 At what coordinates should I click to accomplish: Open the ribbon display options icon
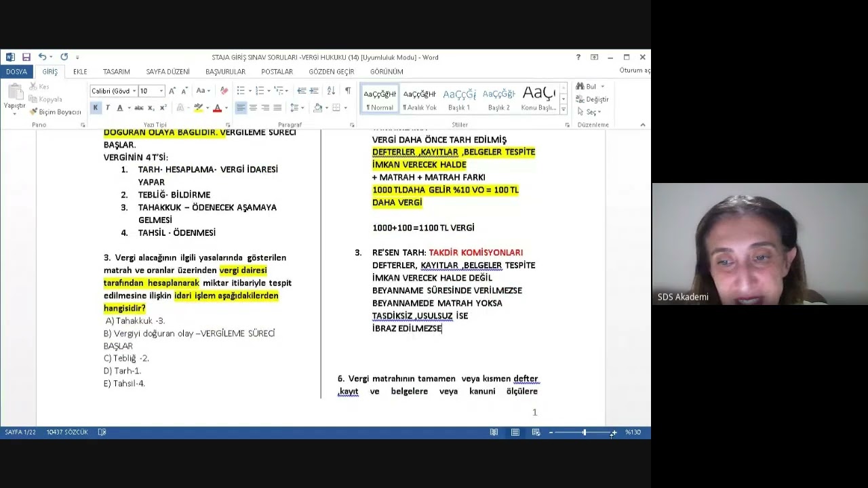594,58
